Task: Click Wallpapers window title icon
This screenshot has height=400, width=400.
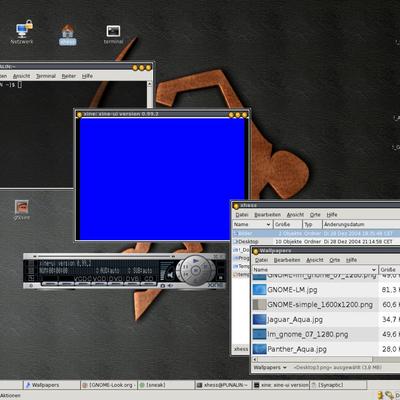Action: pos(256,251)
